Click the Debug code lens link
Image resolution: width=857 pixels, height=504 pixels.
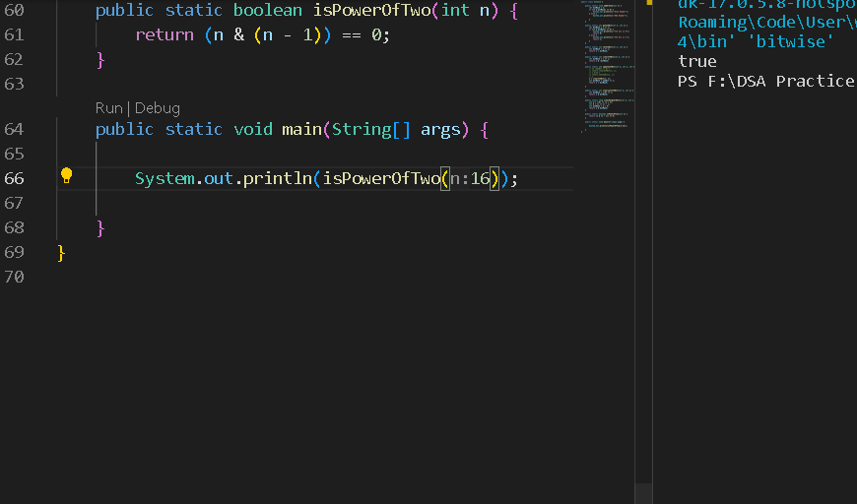tap(158, 108)
